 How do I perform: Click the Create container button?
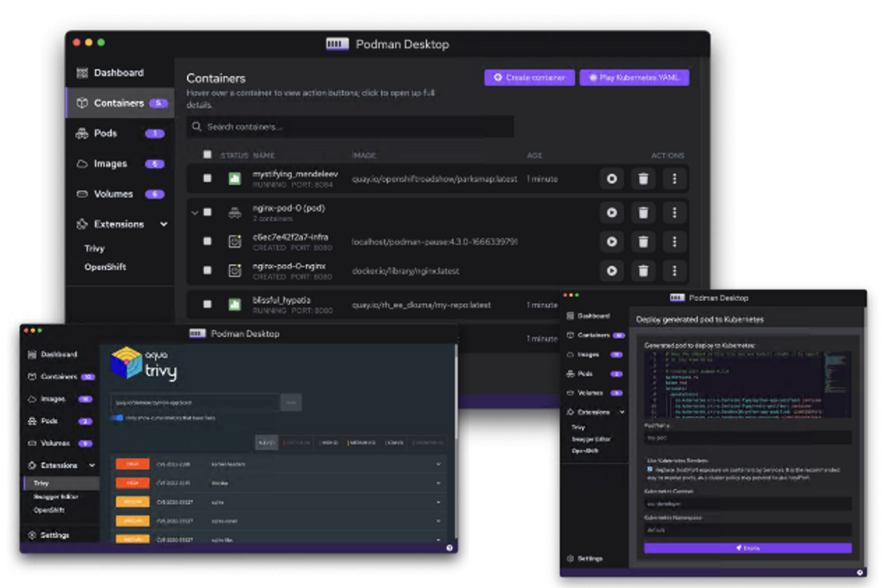(529, 77)
